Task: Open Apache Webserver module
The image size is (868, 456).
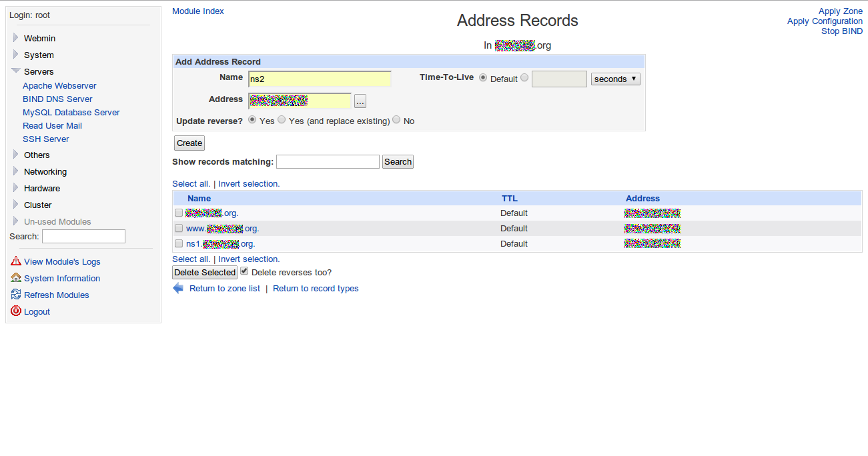Action: tap(59, 85)
